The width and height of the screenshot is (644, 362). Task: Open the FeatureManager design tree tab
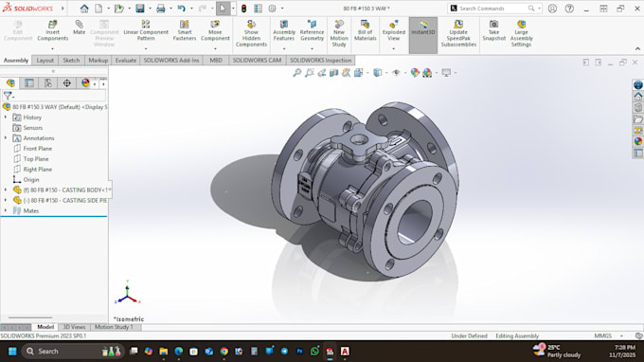coord(10,83)
